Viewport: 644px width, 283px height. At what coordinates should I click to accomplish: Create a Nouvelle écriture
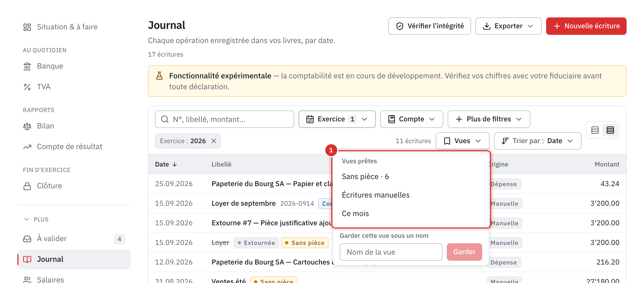586,26
